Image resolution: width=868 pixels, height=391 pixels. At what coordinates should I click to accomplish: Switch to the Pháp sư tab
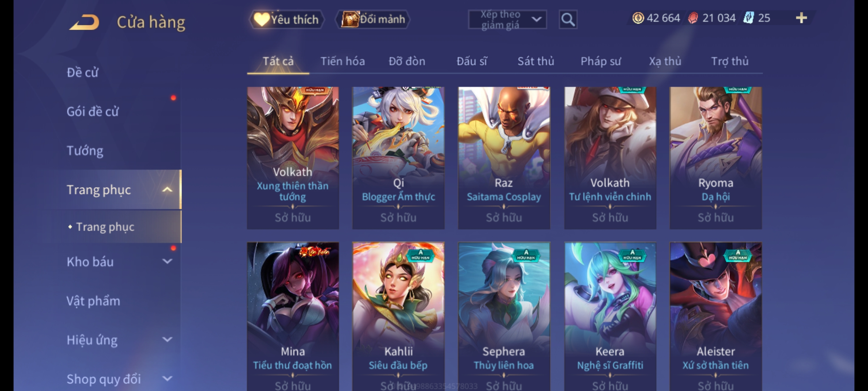(601, 61)
